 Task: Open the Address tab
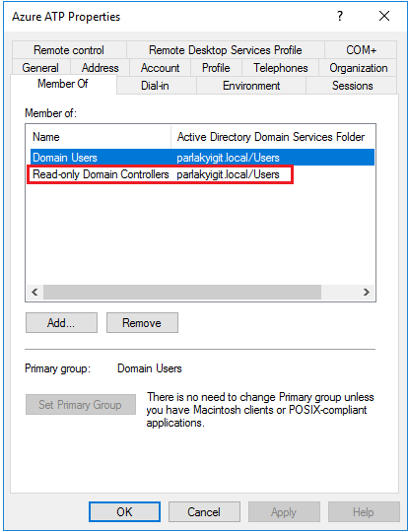point(100,68)
